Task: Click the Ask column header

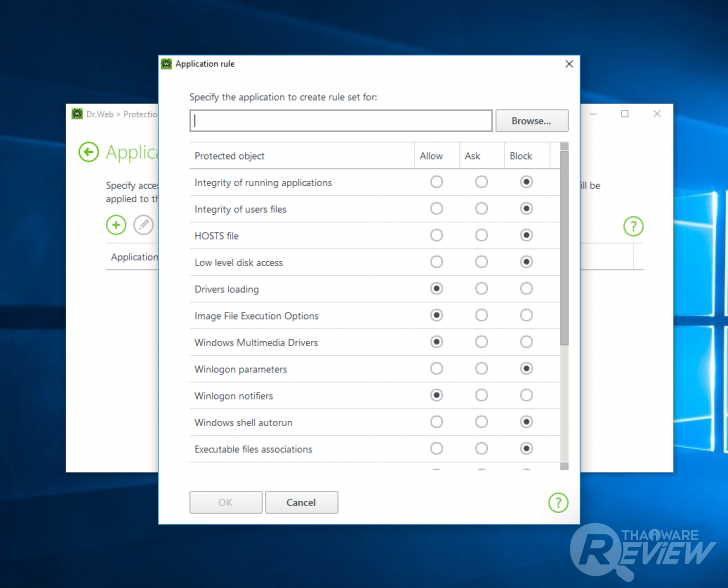Action: [481, 156]
